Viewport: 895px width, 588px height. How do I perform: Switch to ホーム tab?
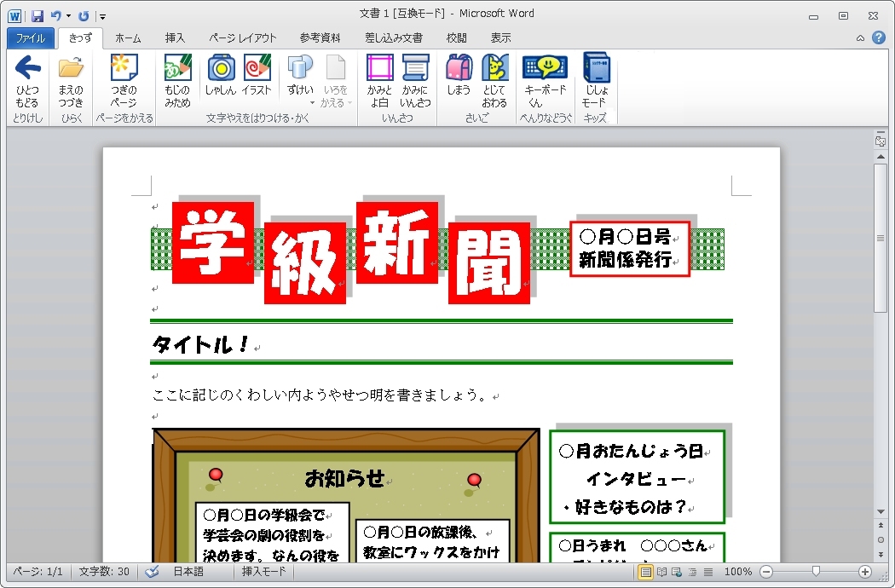coord(128,37)
